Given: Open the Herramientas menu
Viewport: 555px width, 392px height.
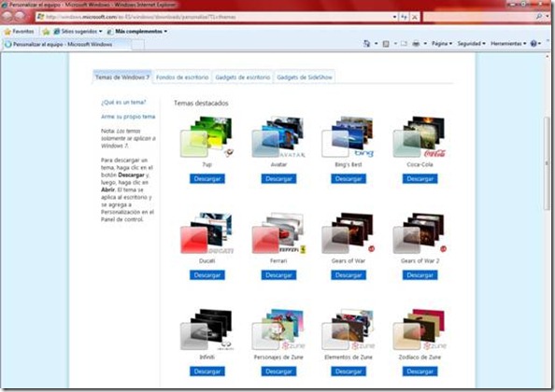Looking at the screenshot, I should pos(508,44).
